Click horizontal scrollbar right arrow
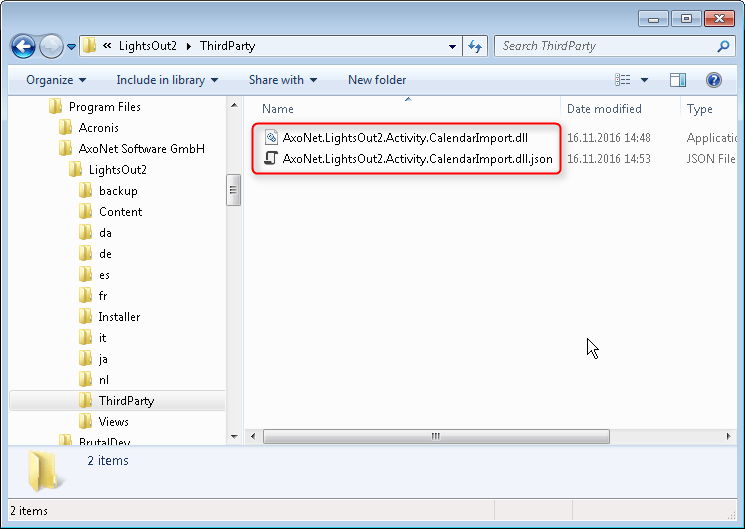745x529 pixels. coord(728,436)
